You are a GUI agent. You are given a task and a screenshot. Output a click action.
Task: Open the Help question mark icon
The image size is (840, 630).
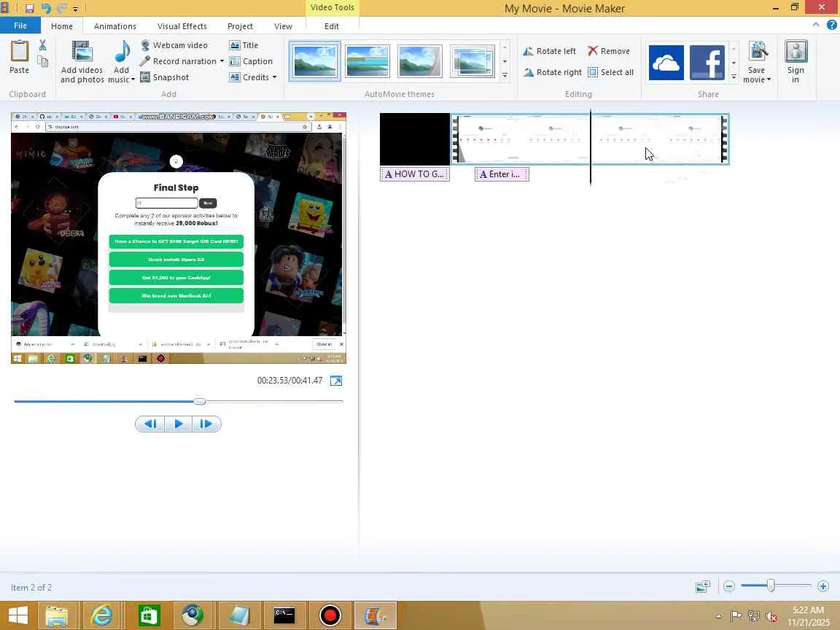pyautogui.click(x=831, y=25)
